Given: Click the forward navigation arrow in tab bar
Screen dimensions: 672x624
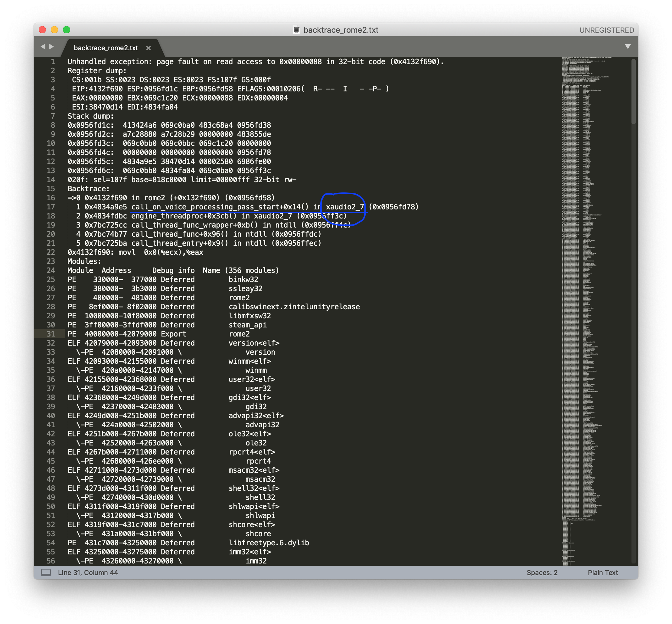Looking at the screenshot, I should point(51,47).
